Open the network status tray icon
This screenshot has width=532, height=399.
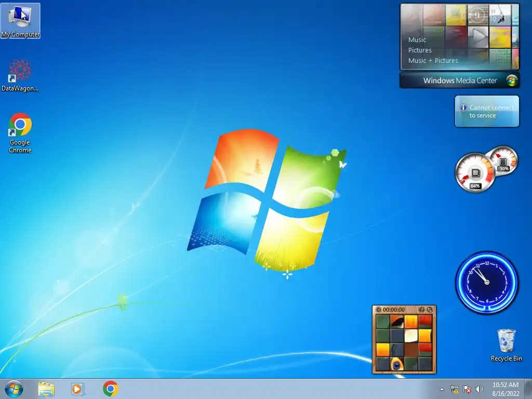[454, 389]
